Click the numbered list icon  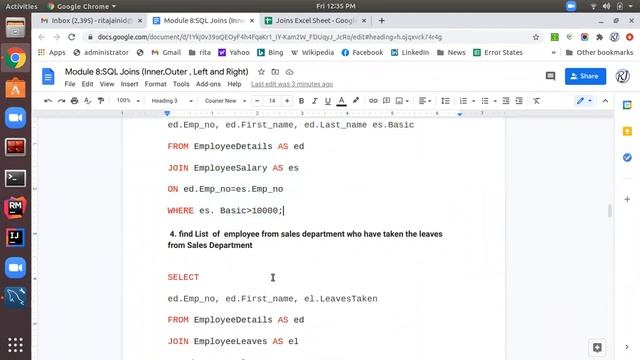(463, 101)
